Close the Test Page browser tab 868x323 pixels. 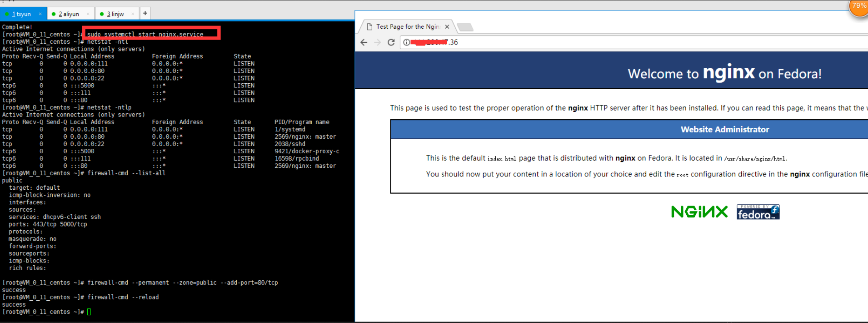pos(447,27)
